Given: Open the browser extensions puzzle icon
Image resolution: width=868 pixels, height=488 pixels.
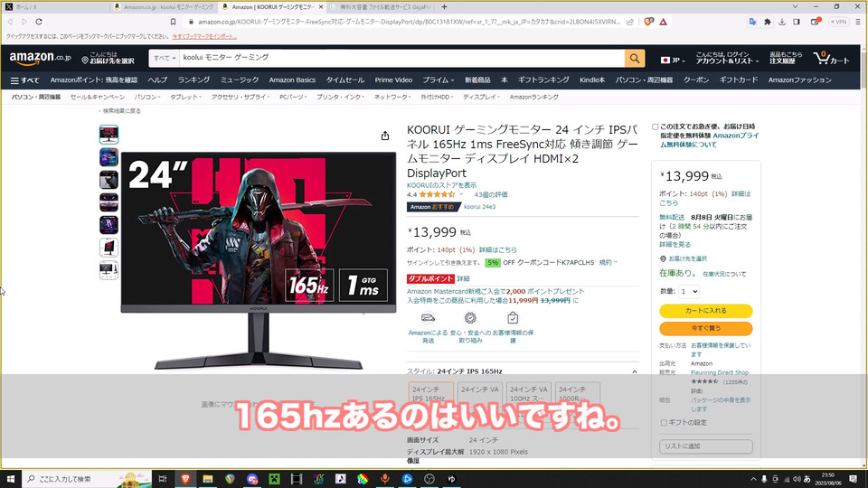Looking at the screenshot, I should point(768,22).
